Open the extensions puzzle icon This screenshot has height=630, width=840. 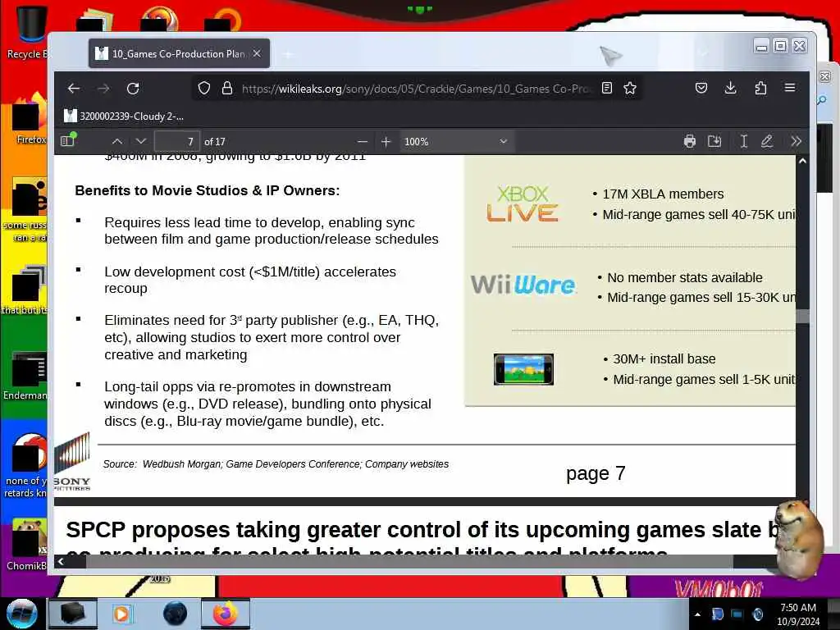point(760,88)
